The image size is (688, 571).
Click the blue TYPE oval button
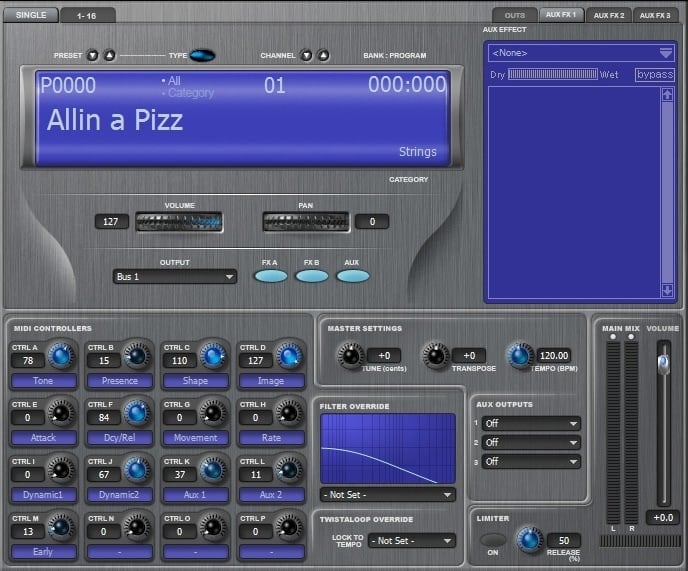(x=203, y=56)
